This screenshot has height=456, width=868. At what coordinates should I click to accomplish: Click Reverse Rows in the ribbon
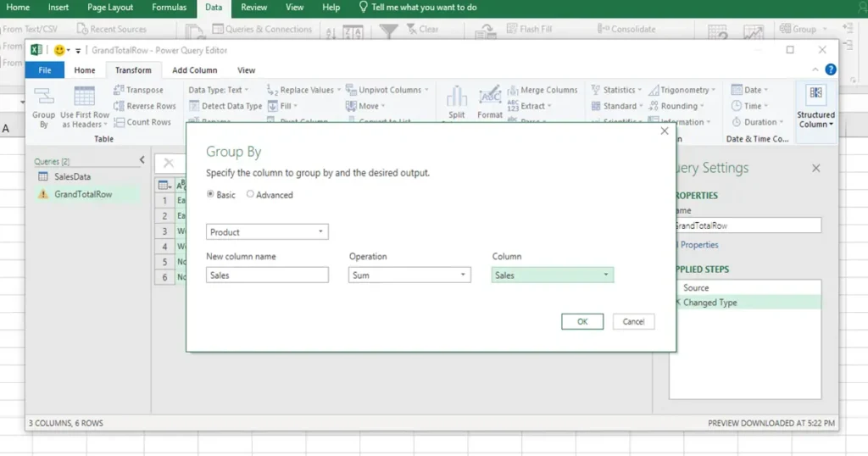click(x=144, y=106)
